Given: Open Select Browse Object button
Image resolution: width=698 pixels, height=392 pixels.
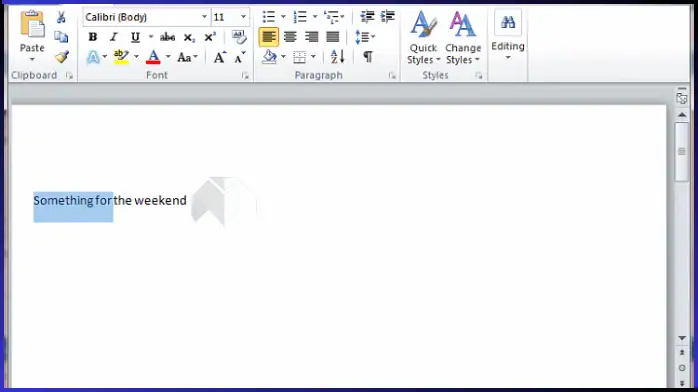Looking at the screenshot, I should (682, 368).
